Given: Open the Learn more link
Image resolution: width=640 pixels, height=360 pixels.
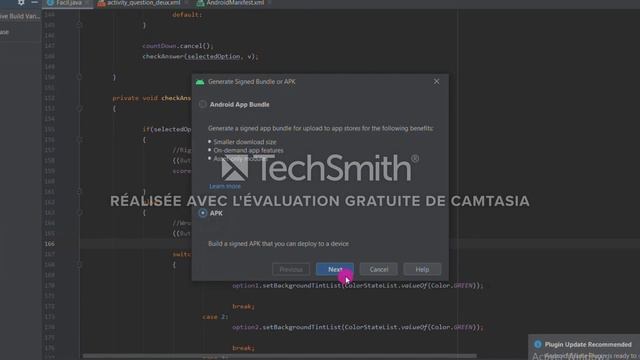Looking at the screenshot, I should click(225, 186).
